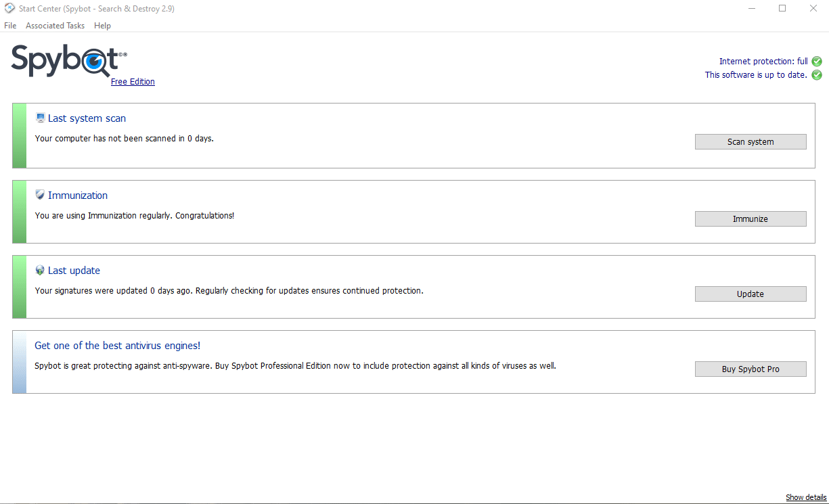Click the Last system scan heading
Viewport: 829px width, 504px height.
point(87,118)
